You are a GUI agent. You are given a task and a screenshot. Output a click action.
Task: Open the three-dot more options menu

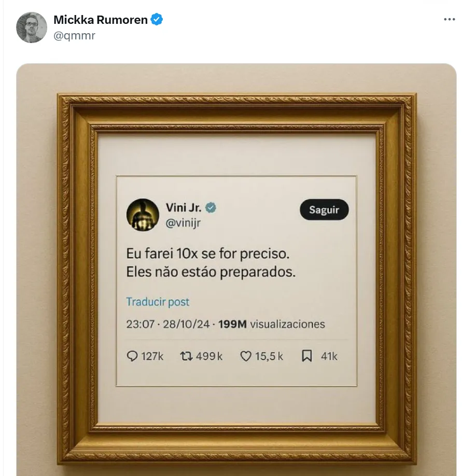(x=449, y=20)
